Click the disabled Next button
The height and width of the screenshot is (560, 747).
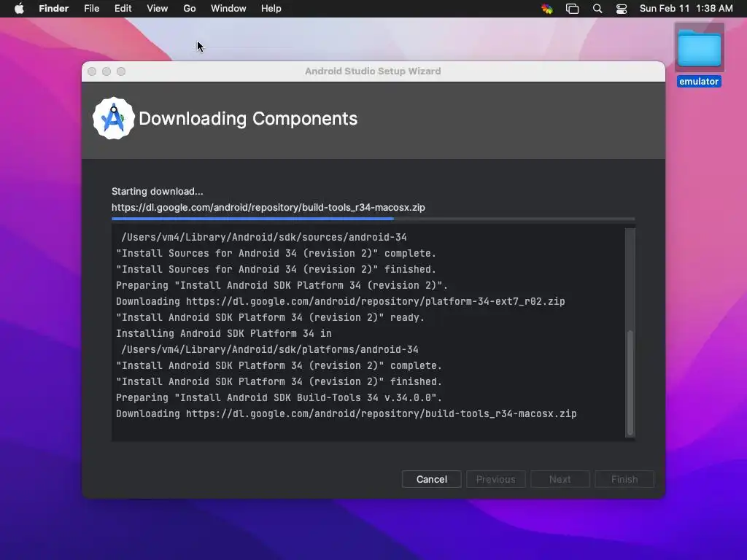pyautogui.click(x=560, y=479)
